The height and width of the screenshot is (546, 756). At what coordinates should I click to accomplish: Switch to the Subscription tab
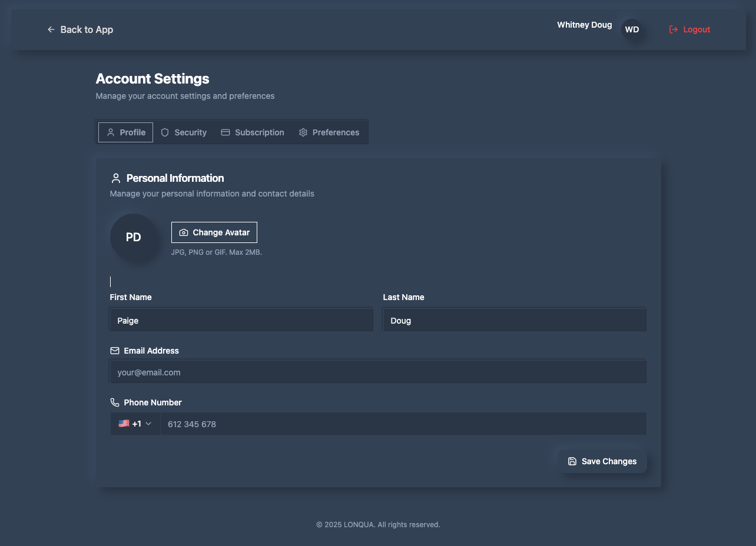coord(253,132)
